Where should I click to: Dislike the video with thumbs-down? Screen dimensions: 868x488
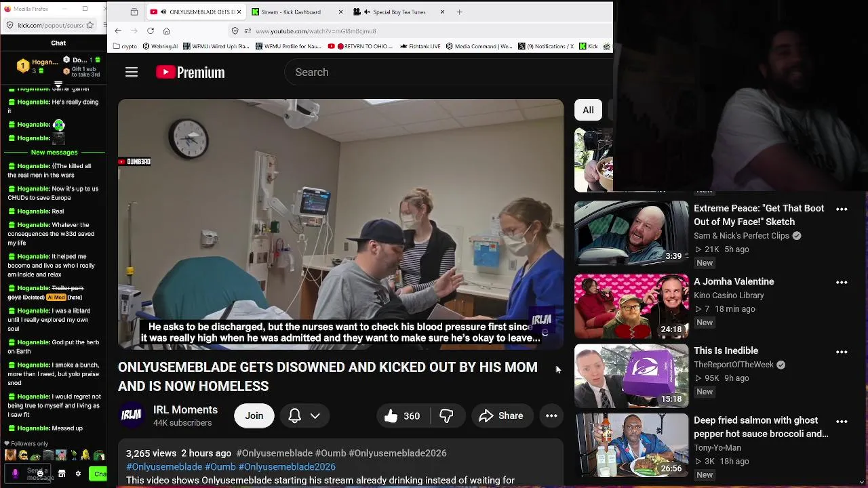pyautogui.click(x=446, y=416)
